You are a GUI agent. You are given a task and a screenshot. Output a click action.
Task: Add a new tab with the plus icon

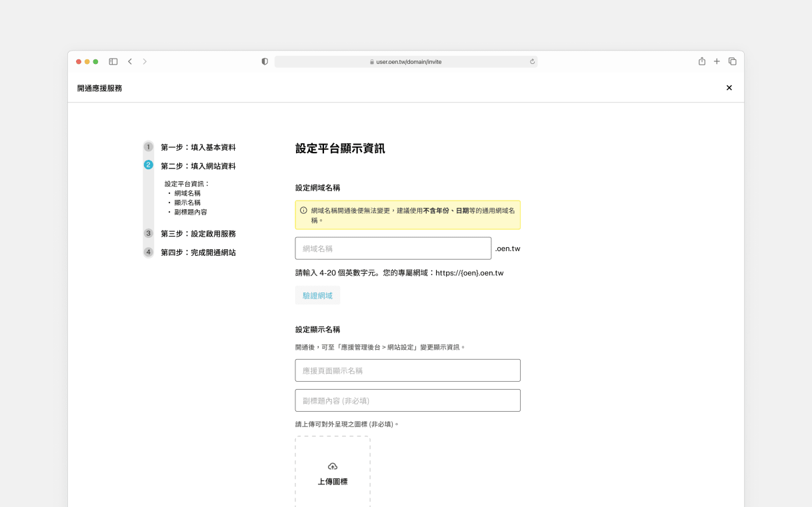click(x=717, y=61)
